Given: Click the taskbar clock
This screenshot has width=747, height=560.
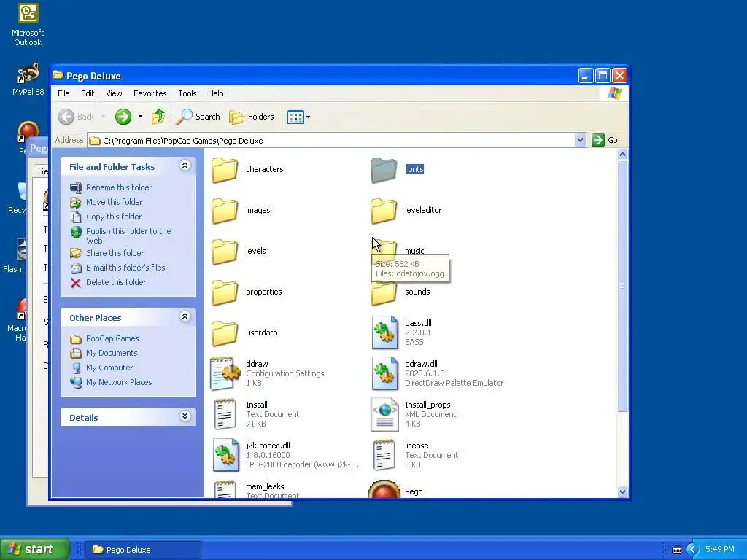Looking at the screenshot, I should 719,550.
